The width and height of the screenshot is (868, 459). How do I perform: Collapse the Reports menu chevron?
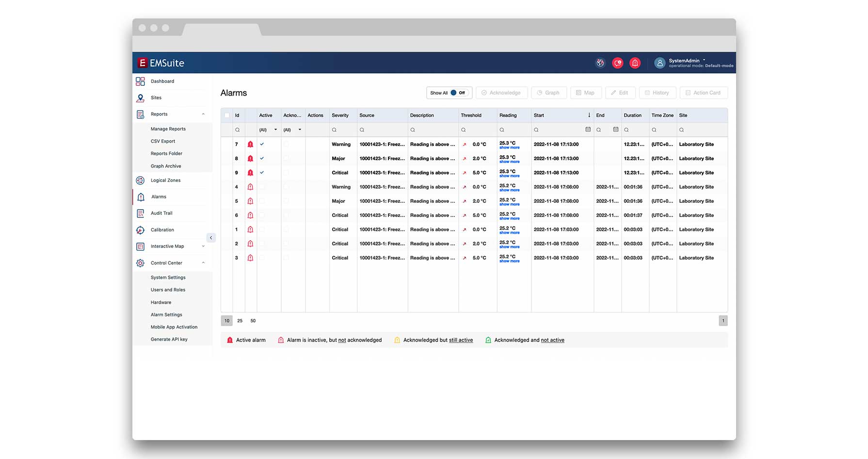[203, 115]
